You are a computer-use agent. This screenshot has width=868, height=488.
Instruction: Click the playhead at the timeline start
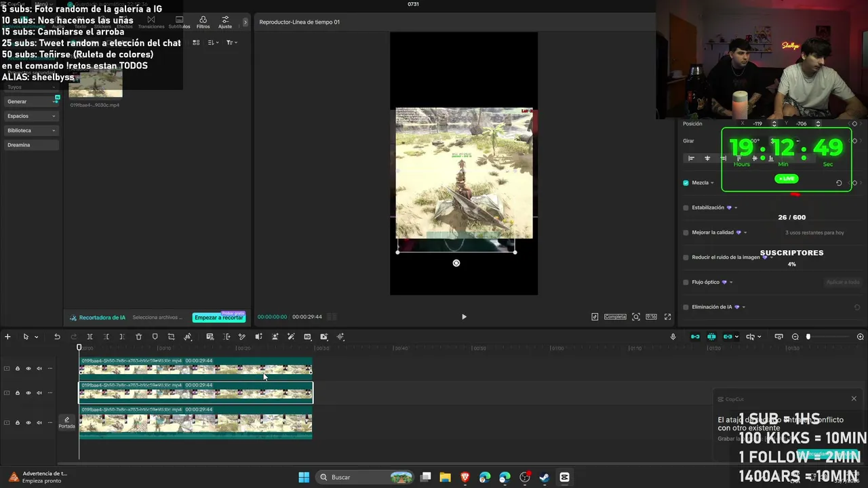(79, 348)
